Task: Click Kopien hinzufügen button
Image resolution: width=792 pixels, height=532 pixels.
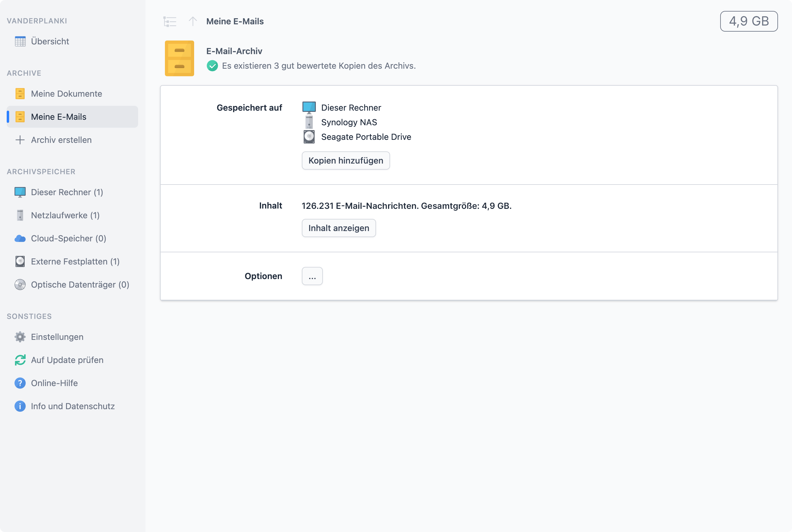Action: pyautogui.click(x=346, y=161)
